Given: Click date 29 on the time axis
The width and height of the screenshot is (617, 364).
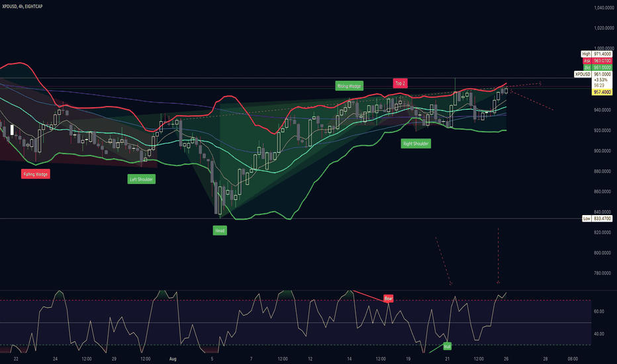Looking at the screenshot, I should coord(114,359).
